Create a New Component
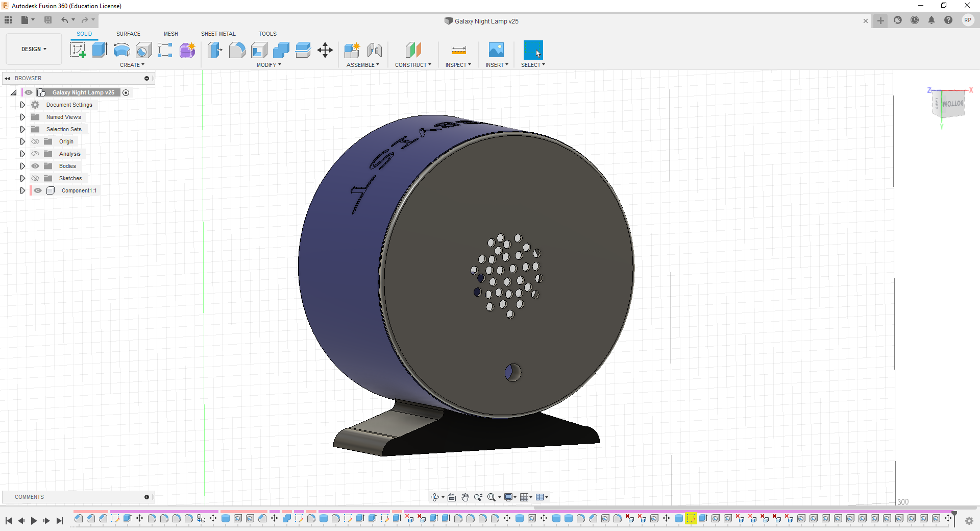The width and height of the screenshot is (980, 531). tap(352, 50)
